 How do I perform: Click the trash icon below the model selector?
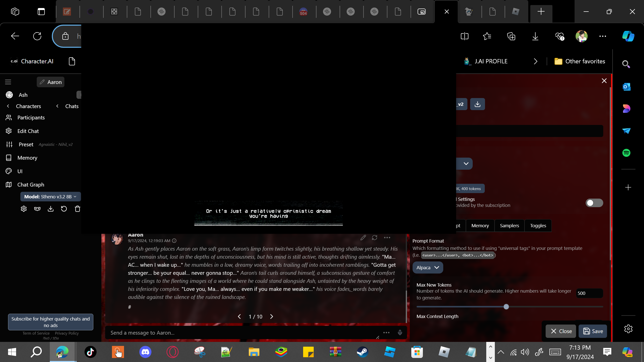[x=77, y=209]
